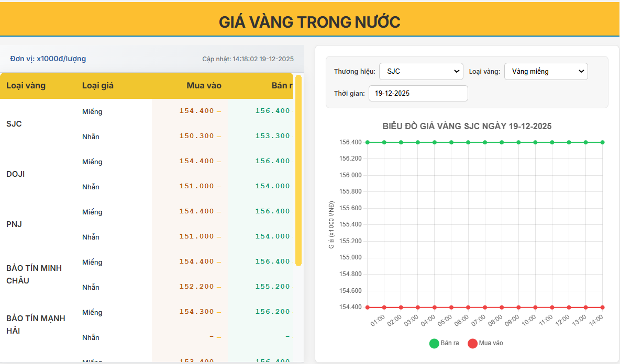The height and width of the screenshot is (364, 620).
Task: Click the table scrollbar on the right
Action: tap(299, 173)
